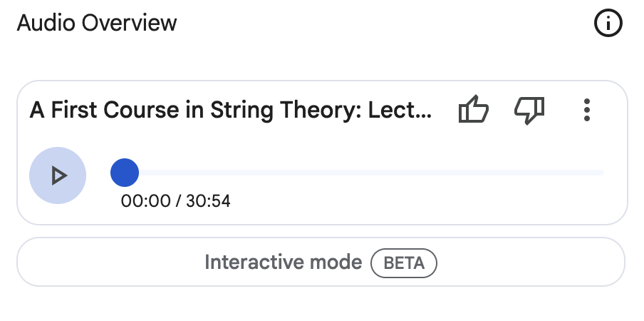
Task: Seek to three quarters of the audio track
Action: tap(484, 173)
